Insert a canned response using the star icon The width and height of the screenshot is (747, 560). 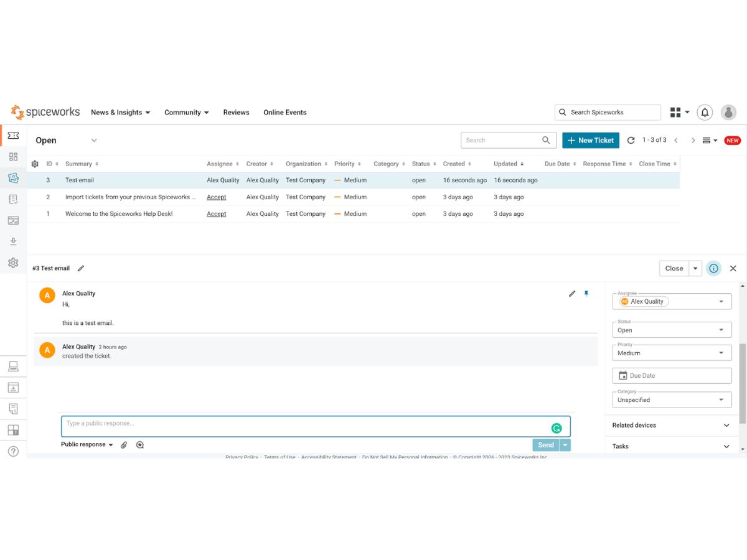click(140, 445)
